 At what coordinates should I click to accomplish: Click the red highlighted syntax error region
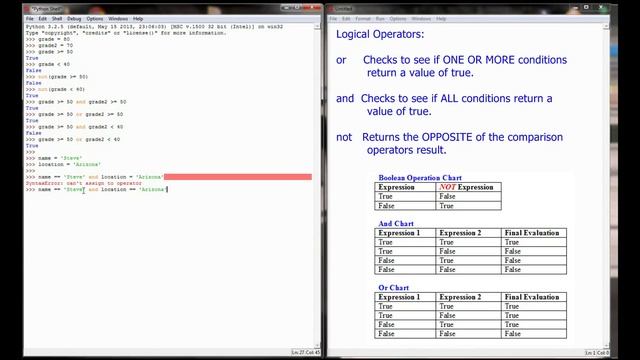click(238, 177)
